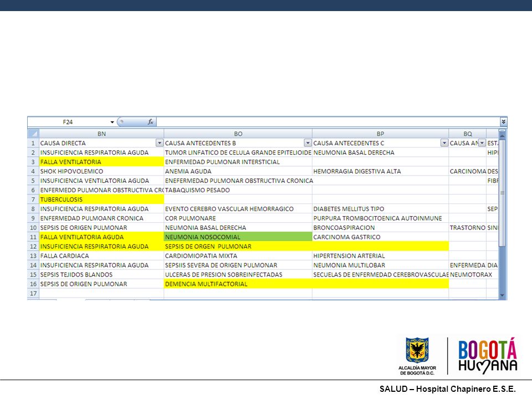Screen dimensions: 532x399
Task: Select row header 11
Action: tap(33, 237)
